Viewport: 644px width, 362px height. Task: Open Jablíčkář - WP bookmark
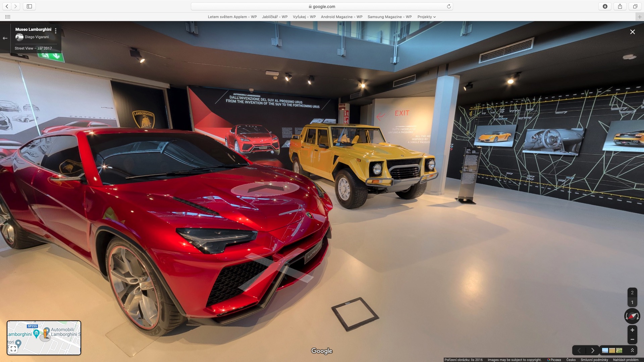tap(274, 17)
